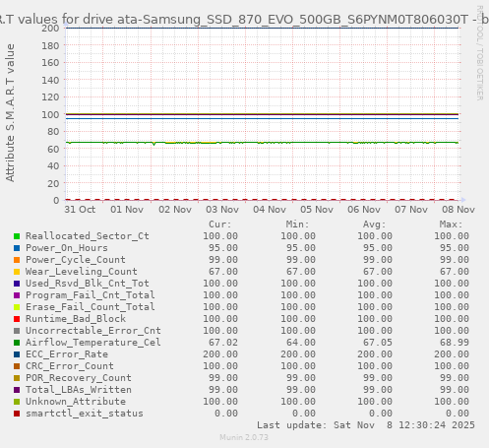Select the Wear_Leveling_Count legend label

(x=82, y=272)
